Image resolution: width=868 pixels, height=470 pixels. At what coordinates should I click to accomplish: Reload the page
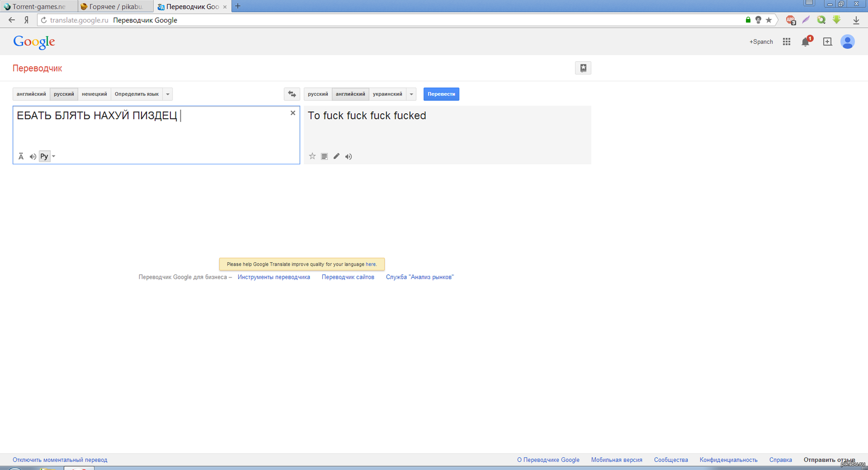pos(44,20)
